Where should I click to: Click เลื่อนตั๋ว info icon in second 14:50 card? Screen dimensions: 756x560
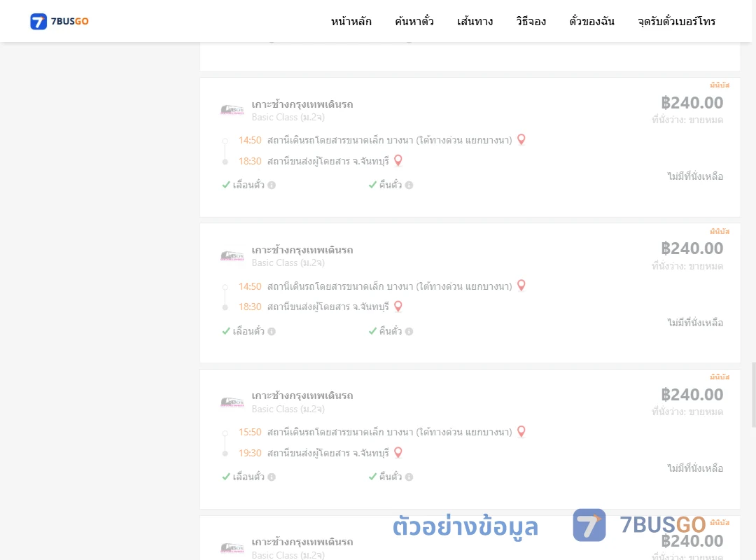(x=272, y=331)
